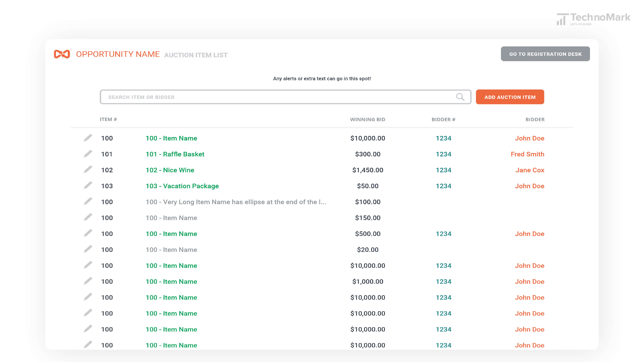Click the ITEM # column header
The width and height of the screenshot is (644, 362).
tap(108, 119)
